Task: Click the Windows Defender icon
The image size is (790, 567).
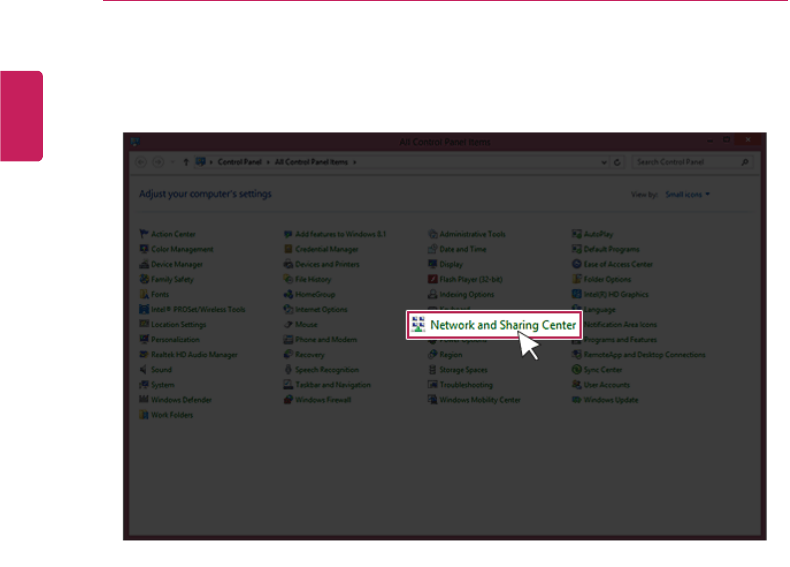Action: tap(144, 400)
